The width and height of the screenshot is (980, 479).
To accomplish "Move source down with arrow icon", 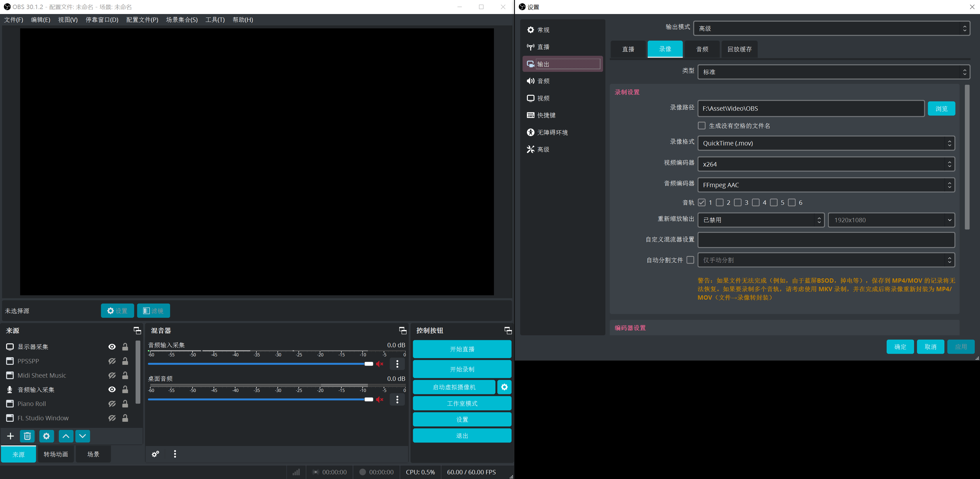I will point(83,436).
